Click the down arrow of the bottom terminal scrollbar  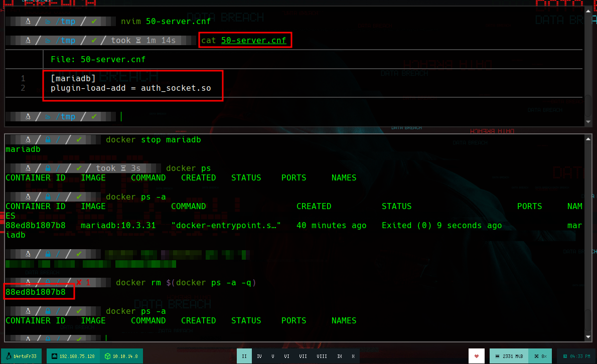pyautogui.click(x=588, y=336)
